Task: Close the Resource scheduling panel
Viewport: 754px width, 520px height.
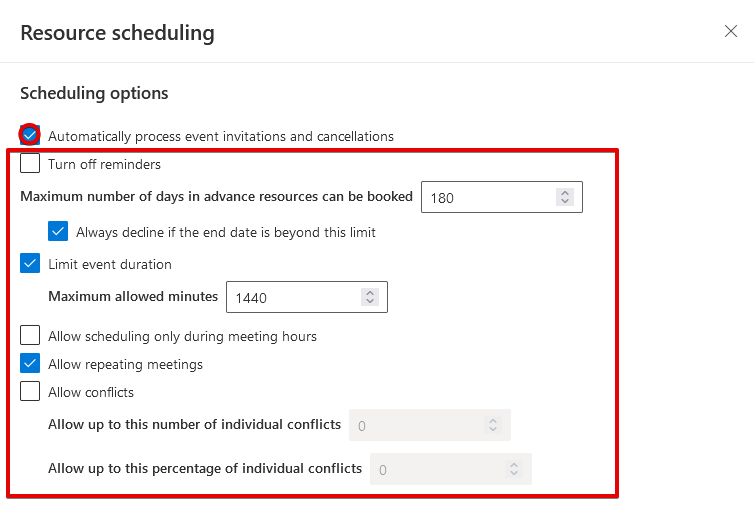Action: click(731, 31)
